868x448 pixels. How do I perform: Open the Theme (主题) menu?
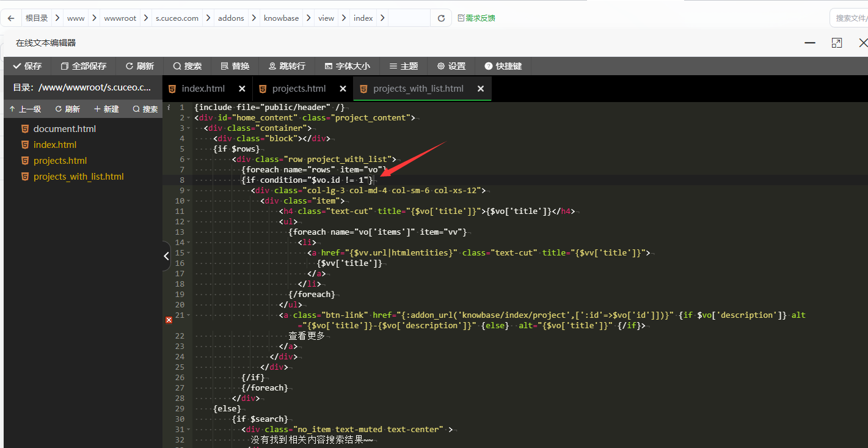coord(403,66)
